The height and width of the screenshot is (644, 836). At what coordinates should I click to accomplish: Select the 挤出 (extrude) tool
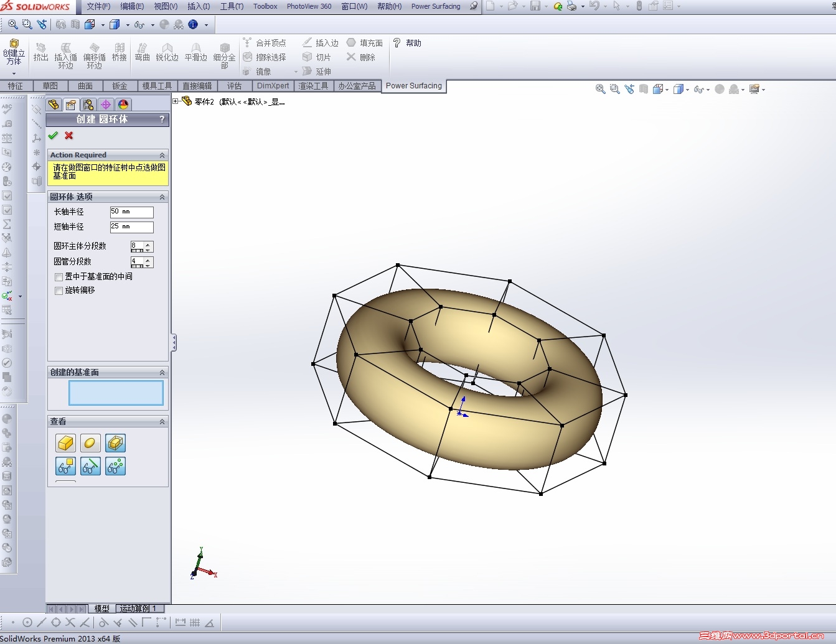(40, 52)
